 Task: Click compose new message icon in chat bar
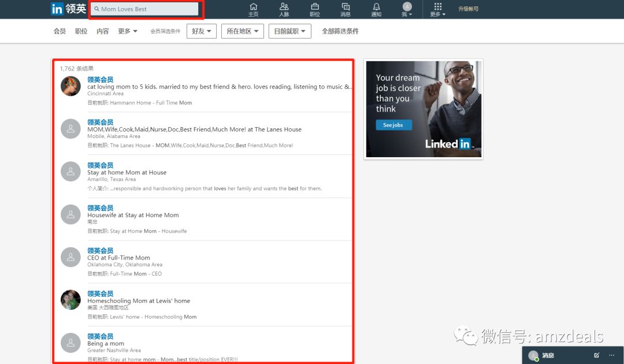tap(597, 355)
